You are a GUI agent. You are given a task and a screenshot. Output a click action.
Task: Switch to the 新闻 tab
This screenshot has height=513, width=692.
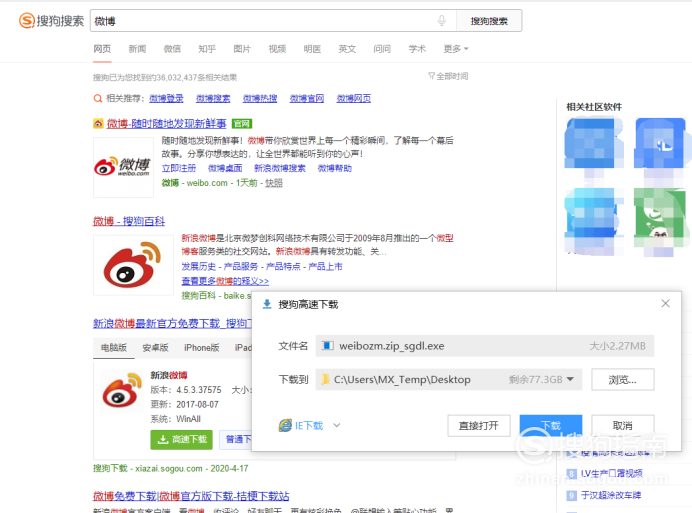137,49
